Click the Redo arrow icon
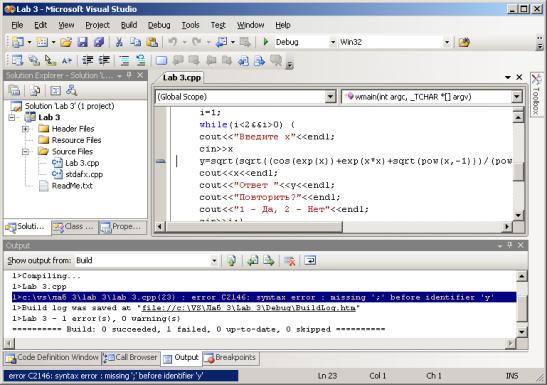Viewport: 547px width, 385px height. (x=197, y=42)
